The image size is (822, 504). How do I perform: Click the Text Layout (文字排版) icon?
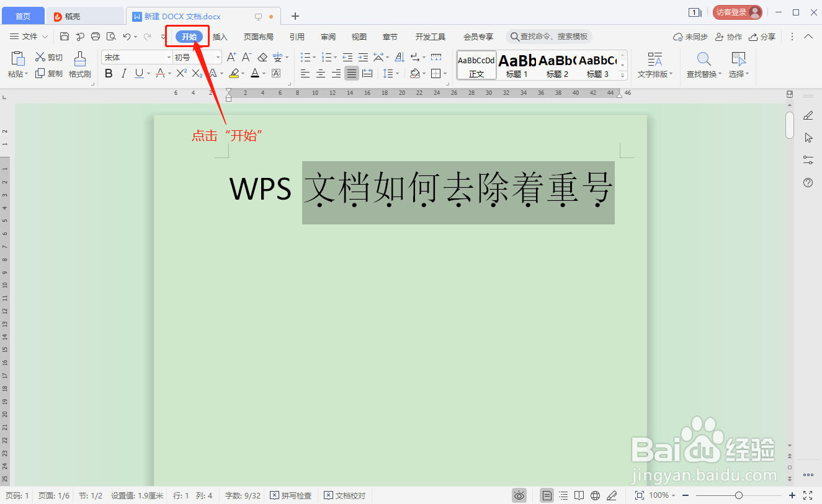coord(655,59)
